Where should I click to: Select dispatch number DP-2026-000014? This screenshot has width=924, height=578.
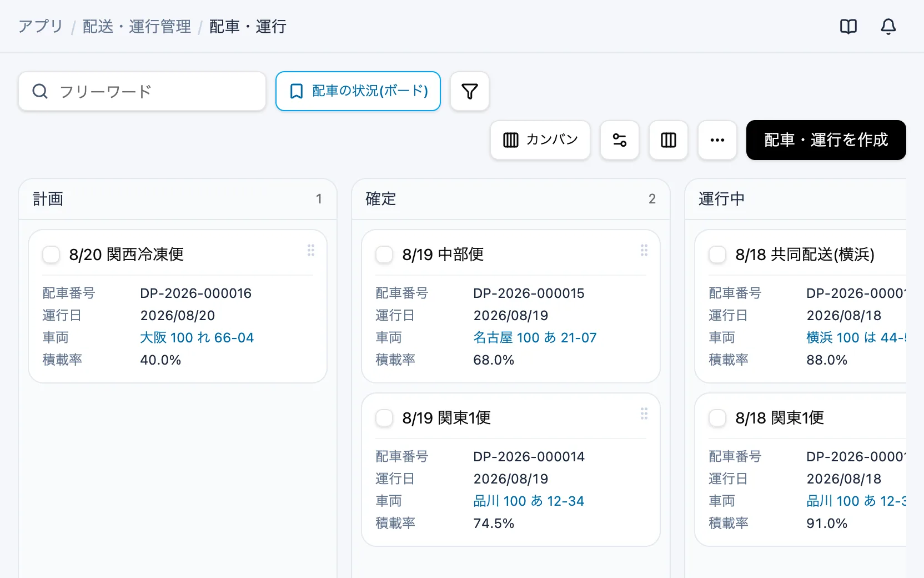[529, 456]
